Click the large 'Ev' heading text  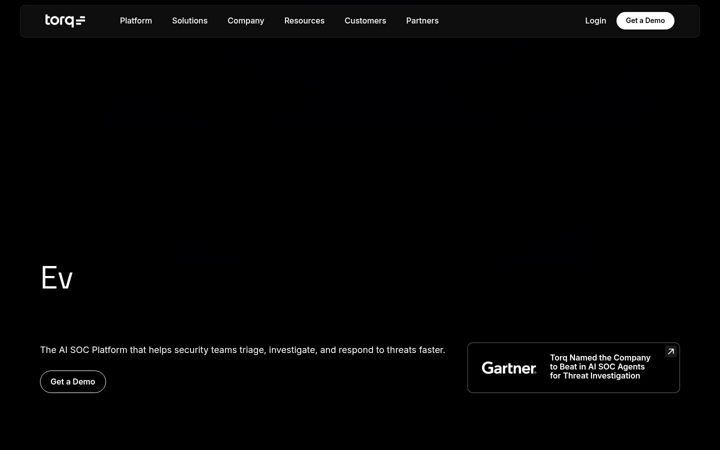tap(56, 278)
